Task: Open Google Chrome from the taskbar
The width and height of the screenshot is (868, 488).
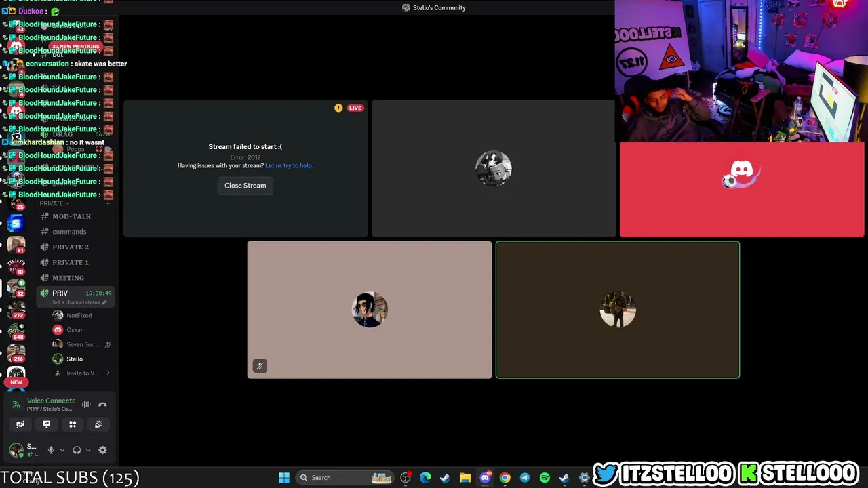Action: (x=505, y=478)
